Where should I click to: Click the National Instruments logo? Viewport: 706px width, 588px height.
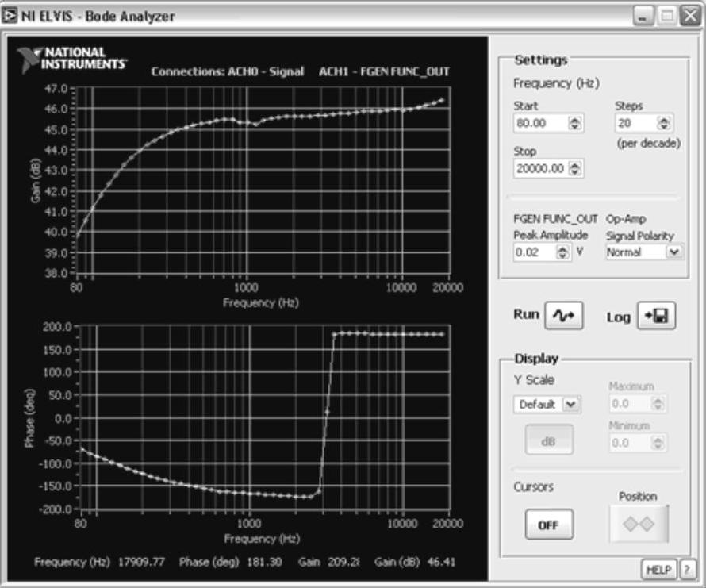click(x=72, y=59)
